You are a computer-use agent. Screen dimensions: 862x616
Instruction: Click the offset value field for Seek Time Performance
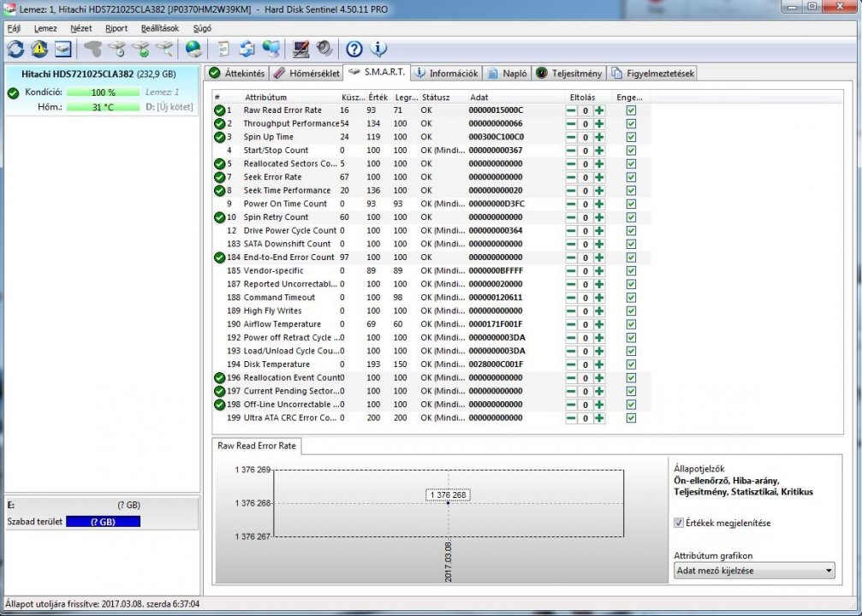(x=586, y=191)
